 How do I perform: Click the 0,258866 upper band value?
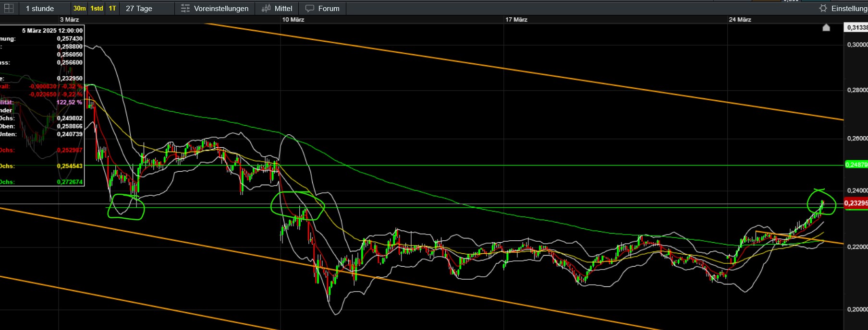[x=70, y=126]
